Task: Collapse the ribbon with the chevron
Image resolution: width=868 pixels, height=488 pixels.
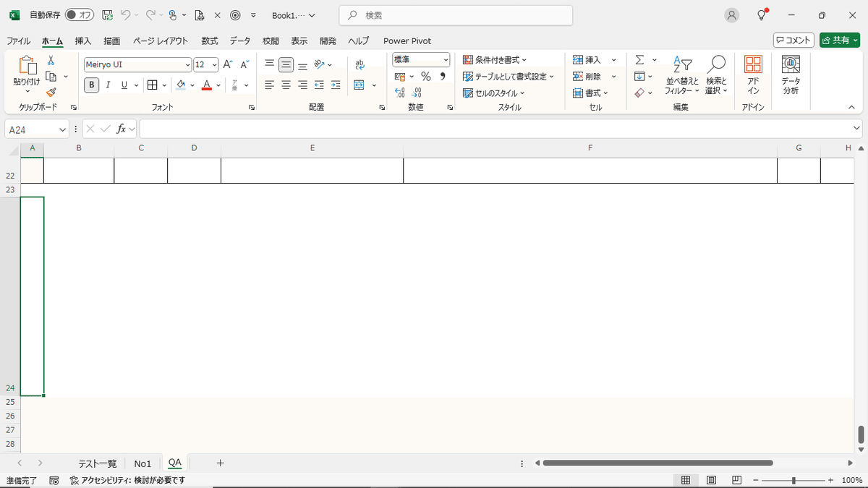Action: pos(851,107)
